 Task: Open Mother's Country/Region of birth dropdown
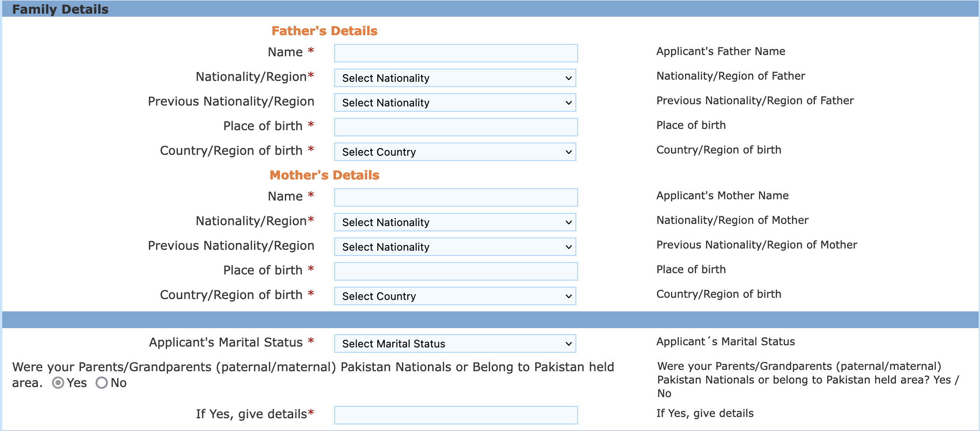pos(455,296)
